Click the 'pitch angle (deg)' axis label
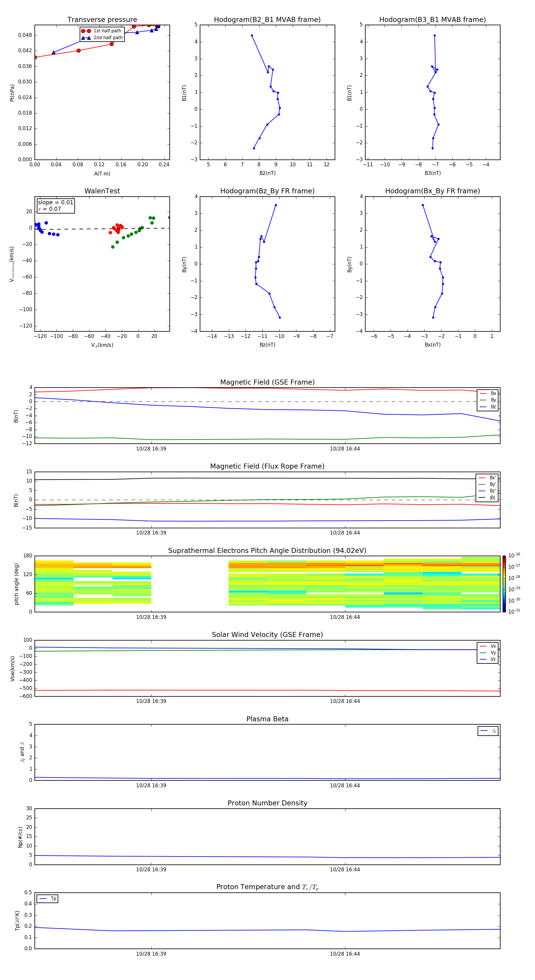This screenshot has height=980, width=535. pos(16,584)
